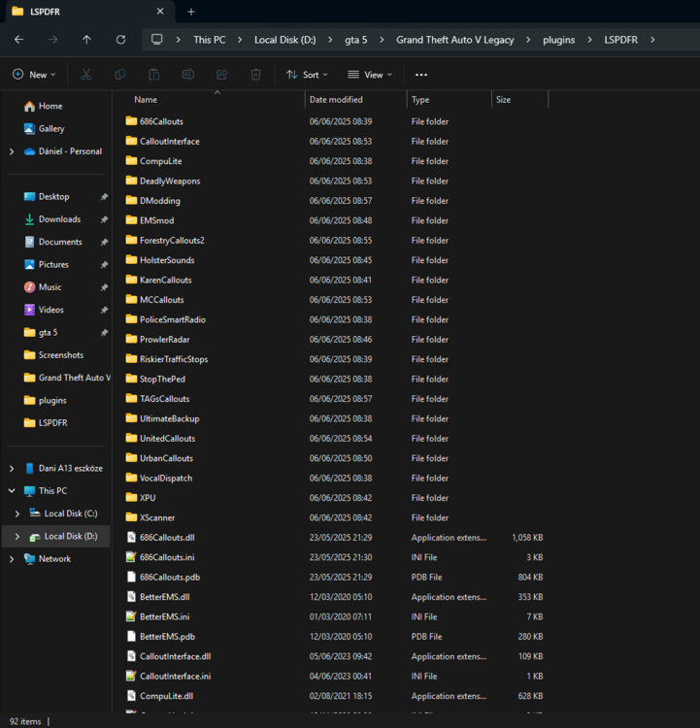Screen dimensions: 700x728
Task: Select the CalloutInterface.dll file
Action: coord(175,656)
